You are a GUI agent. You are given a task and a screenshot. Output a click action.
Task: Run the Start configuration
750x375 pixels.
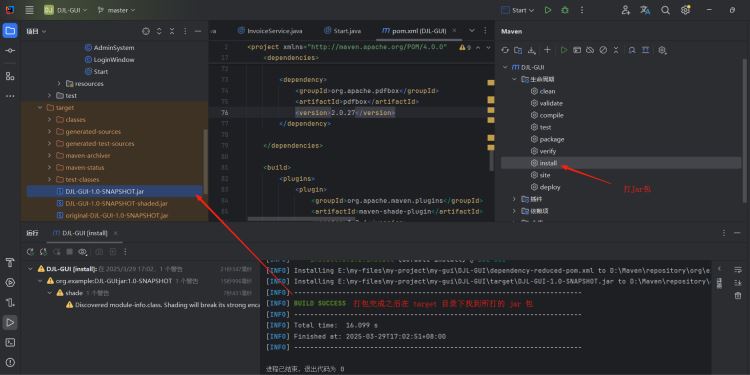(x=548, y=10)
